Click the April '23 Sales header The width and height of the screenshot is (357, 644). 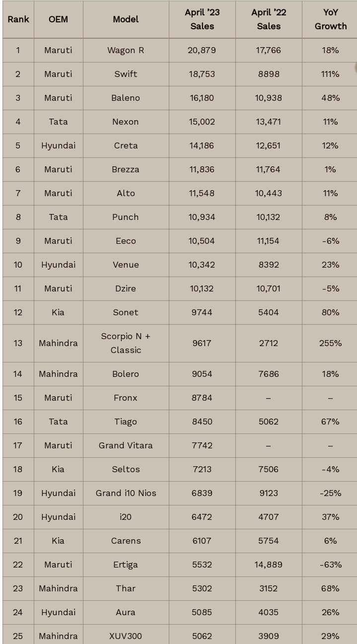coord(202,19)
